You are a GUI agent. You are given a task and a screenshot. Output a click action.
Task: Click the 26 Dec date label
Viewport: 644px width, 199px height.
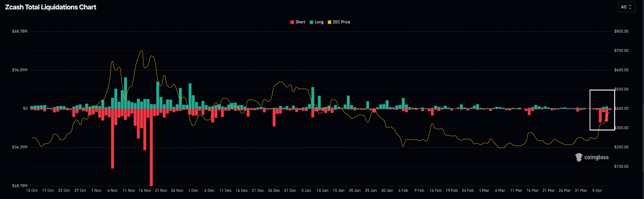[274, 191]
